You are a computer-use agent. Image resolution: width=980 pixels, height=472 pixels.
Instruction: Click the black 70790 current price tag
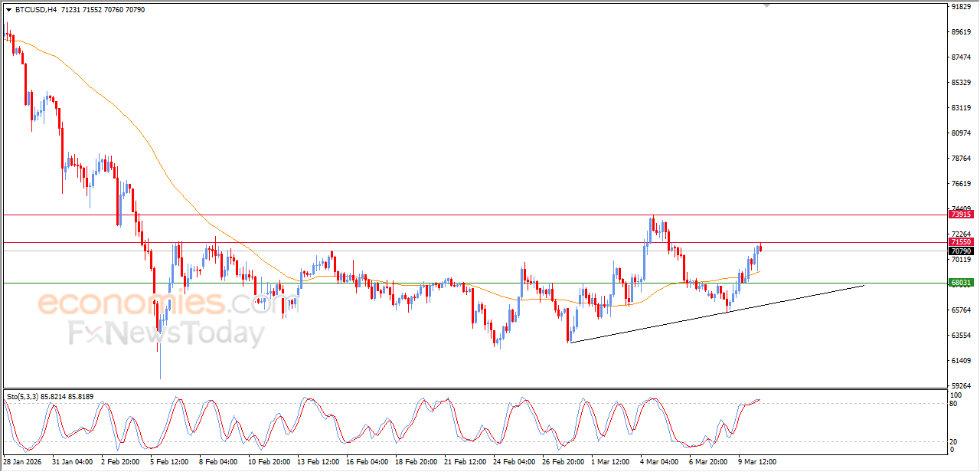(961, 251)
